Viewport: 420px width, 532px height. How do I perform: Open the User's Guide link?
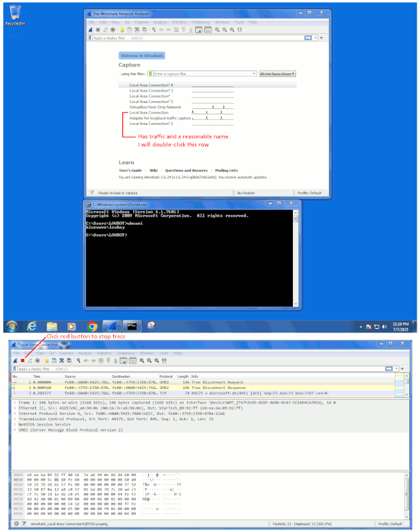[x=130, y=170]
